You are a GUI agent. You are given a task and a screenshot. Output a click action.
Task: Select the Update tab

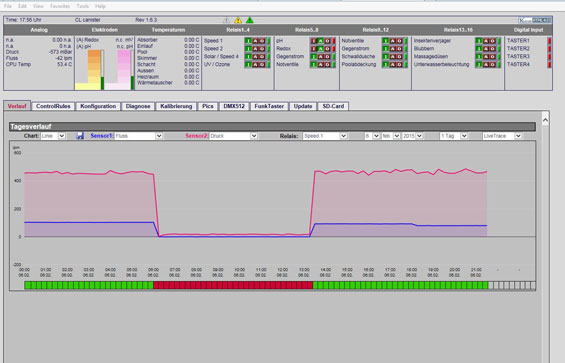[303, 106]
